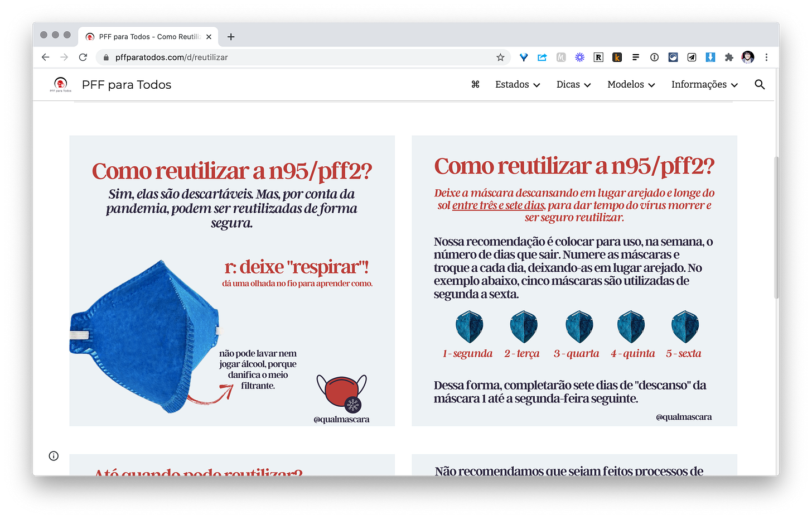Click the red mask logo in the left card
Viewport: 812px width, 519px height.
[341, 393]
